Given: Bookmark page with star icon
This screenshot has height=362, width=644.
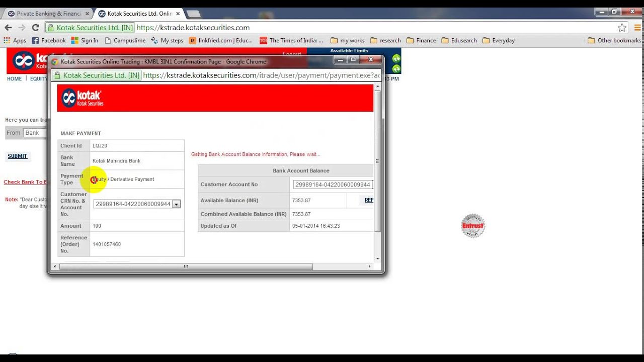Looking at the screenshot, I should click(x=622, y=28).
